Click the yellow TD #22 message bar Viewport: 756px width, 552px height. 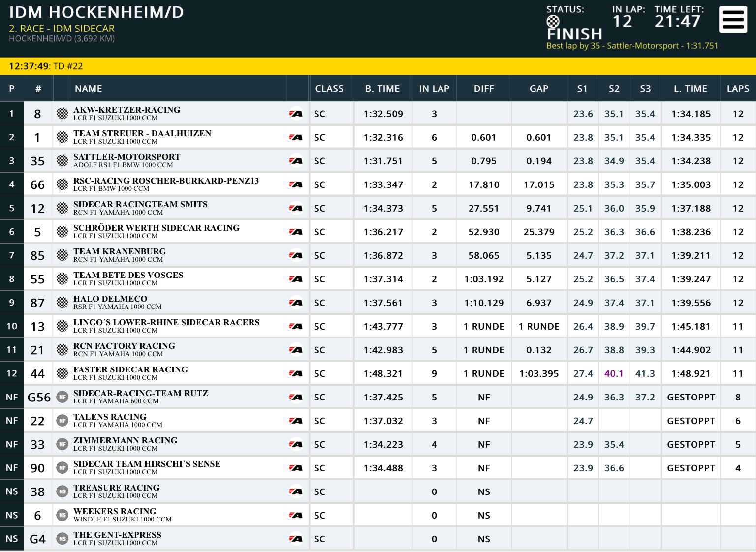point(378,66)
